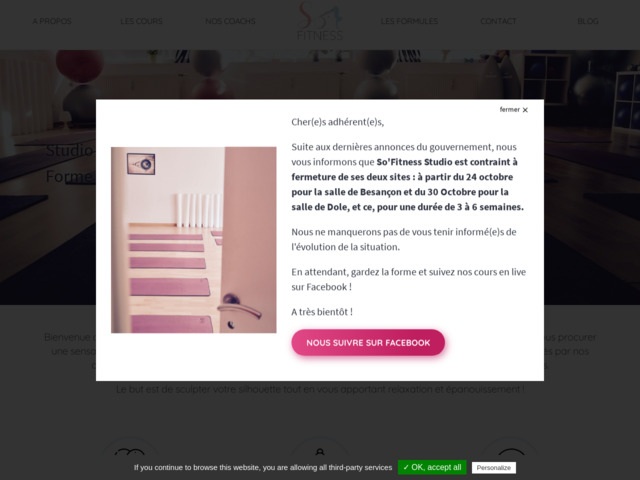The width and height of the screenshot is (640, 480).
Task: Open the A PROPOS menu item
Action: [x=52, y=21]
